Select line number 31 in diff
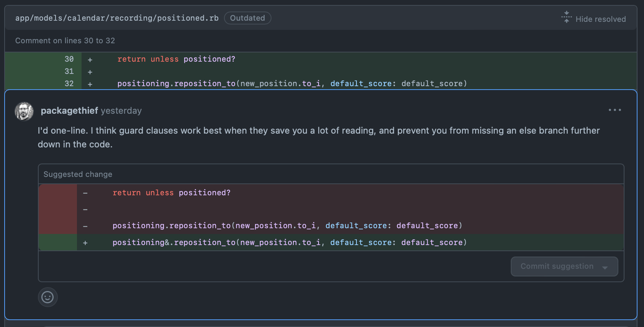644x327 pixels. 69,71
